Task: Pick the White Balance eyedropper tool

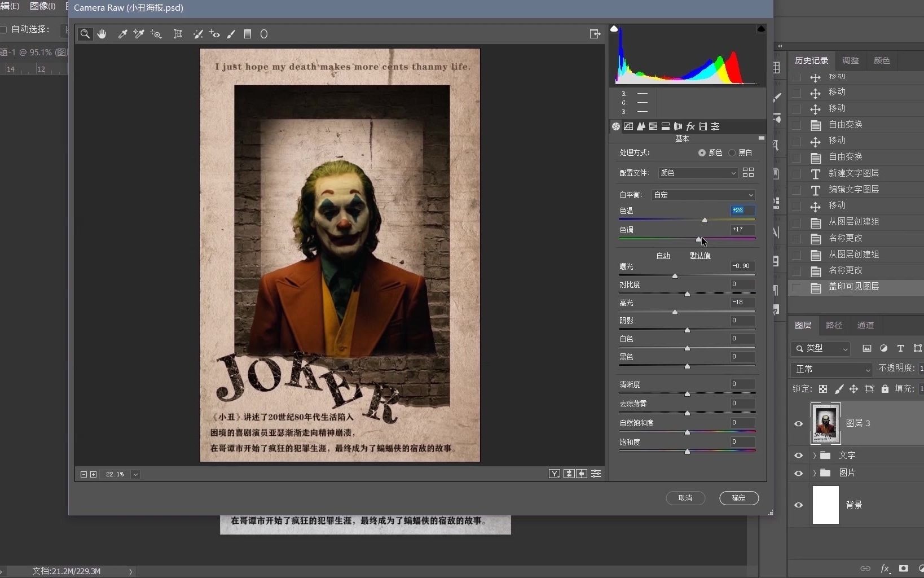Action: (x=122, y=34)
